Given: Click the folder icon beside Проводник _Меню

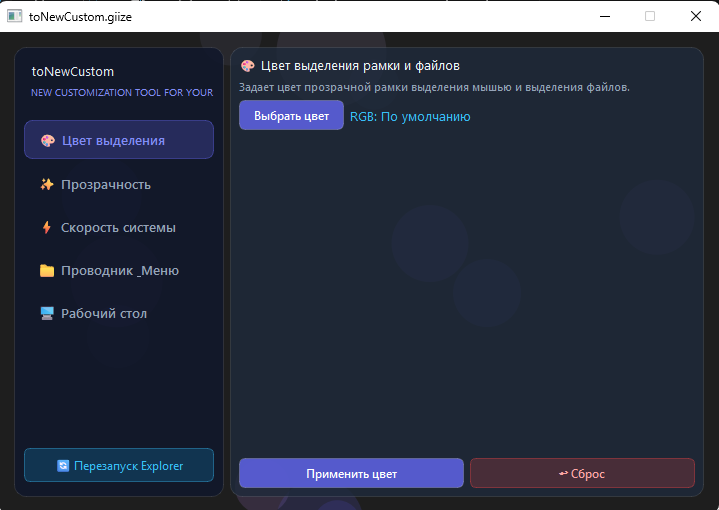Looking at the screenshot, I should (x=47, y=271).
